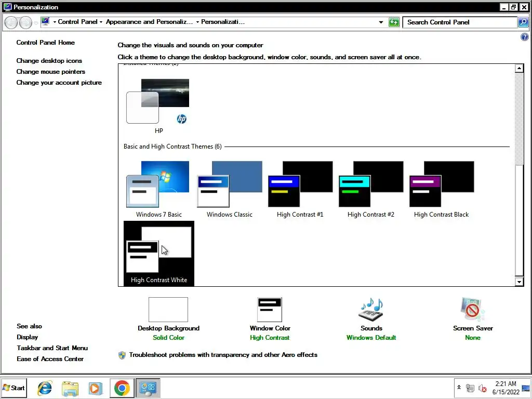The height and width of the screenshot is (399, 532).
Task: Click the Back navigation button
Action: pyautogui.click(x=11, y=22)
